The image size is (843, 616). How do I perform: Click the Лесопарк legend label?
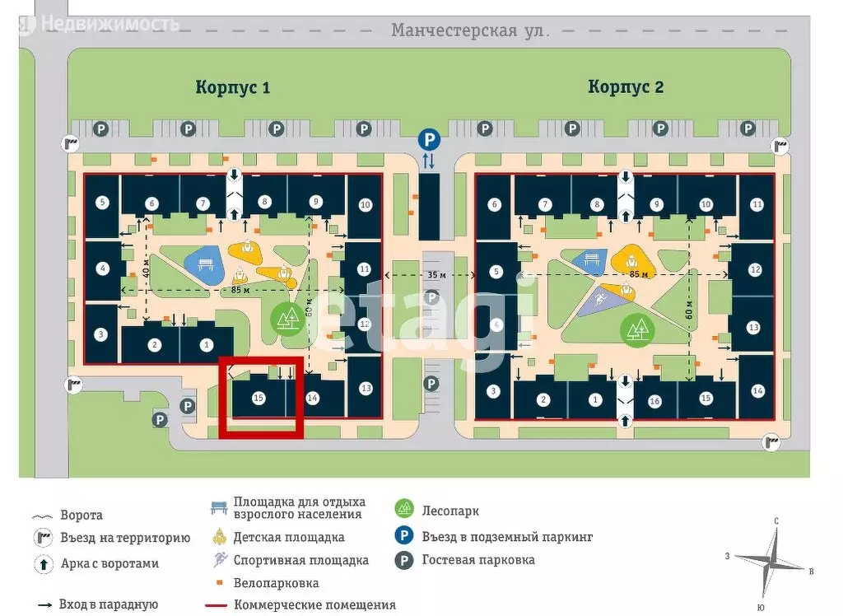click(x=450, y=511)
